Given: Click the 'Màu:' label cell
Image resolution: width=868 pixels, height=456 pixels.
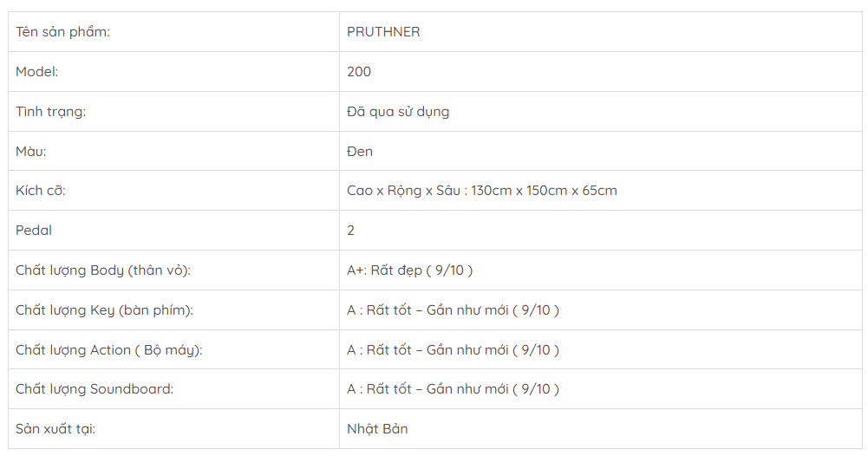Looking at the screenshot, I should (31, 152).
